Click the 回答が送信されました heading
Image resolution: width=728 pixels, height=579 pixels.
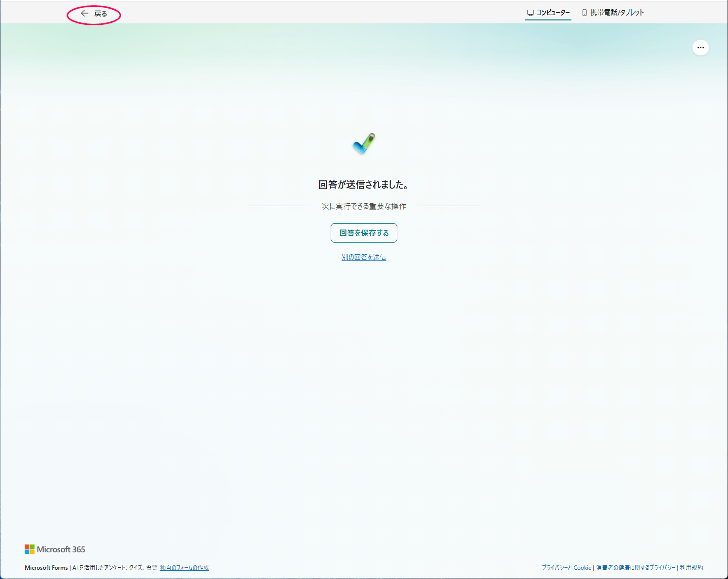pyautogui.click(x=364, y=185)
